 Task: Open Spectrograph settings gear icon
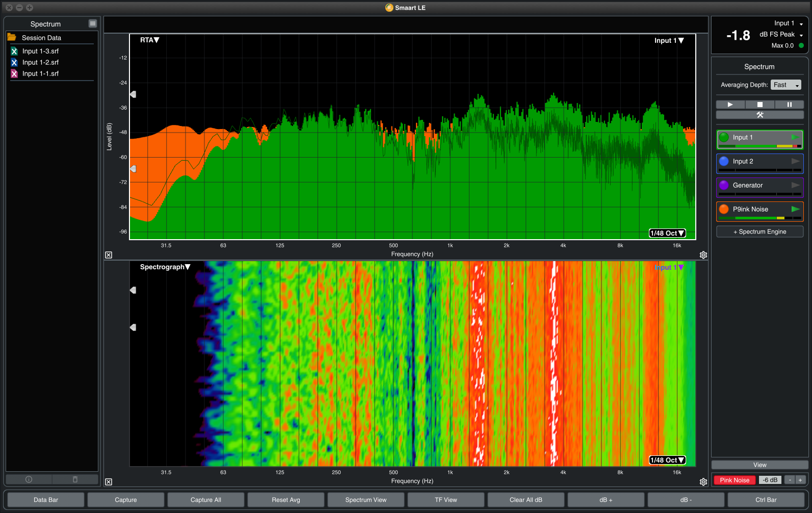[703, 482]
